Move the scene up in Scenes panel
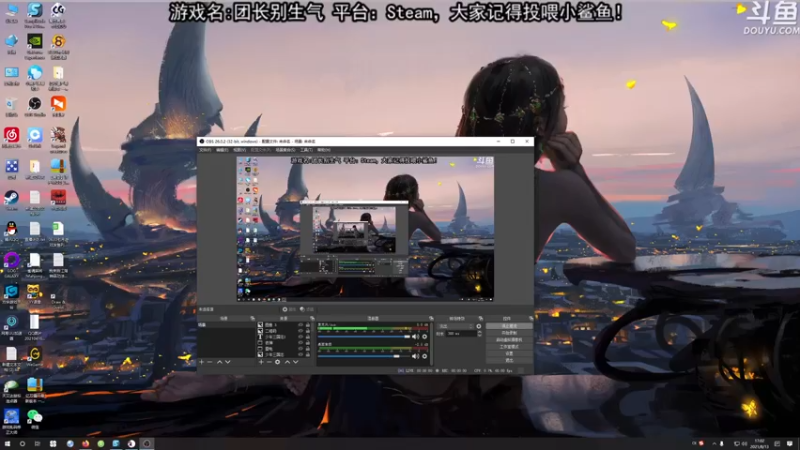 tap(219, 362)
